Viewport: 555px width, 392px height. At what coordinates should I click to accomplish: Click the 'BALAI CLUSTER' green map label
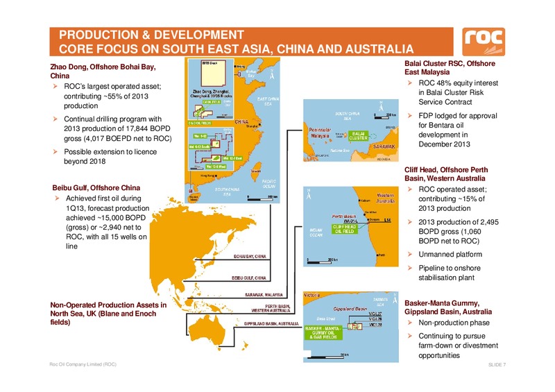358,136
